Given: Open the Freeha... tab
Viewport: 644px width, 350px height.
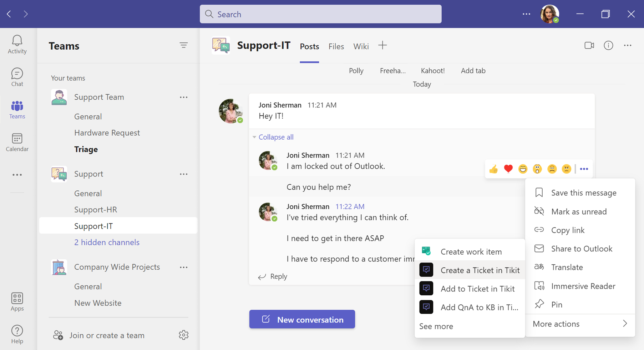Looking at the screenshot, I should click(392, 71).
